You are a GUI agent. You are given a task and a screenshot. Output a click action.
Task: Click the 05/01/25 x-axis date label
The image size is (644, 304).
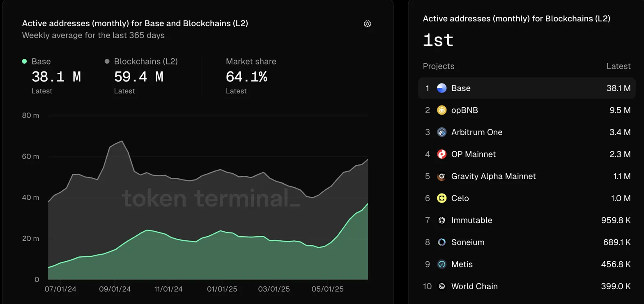327,289
